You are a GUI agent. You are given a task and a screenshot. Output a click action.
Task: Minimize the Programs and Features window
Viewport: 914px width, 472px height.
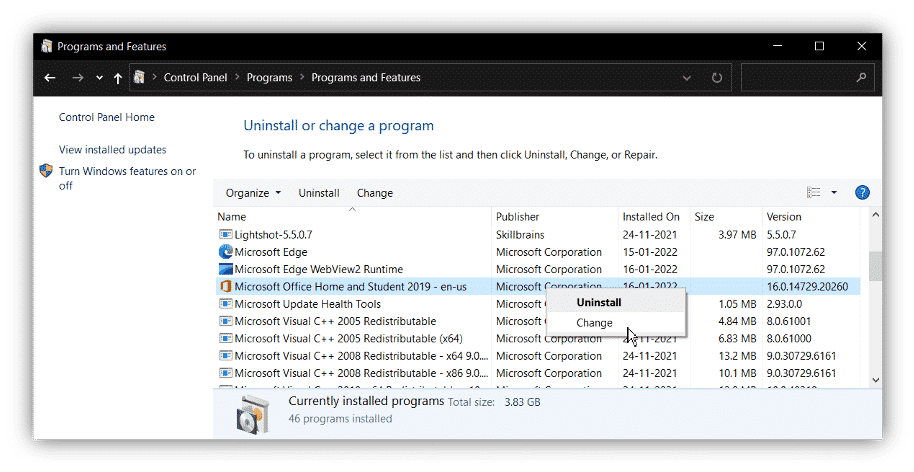coord(778,46)
